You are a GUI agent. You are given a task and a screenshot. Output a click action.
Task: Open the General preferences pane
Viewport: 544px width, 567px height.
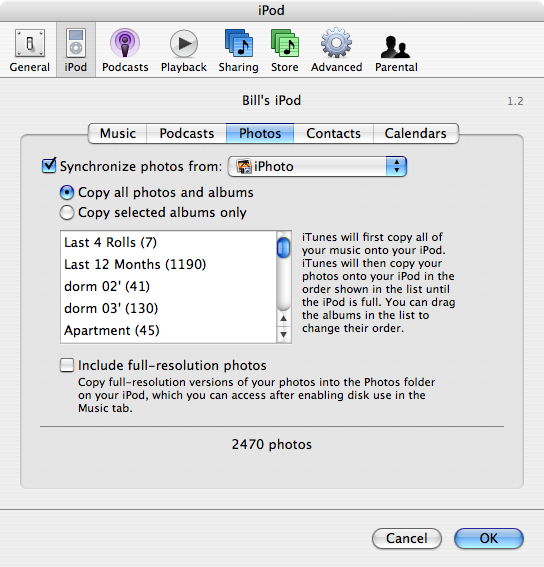(x=30, y=50)
